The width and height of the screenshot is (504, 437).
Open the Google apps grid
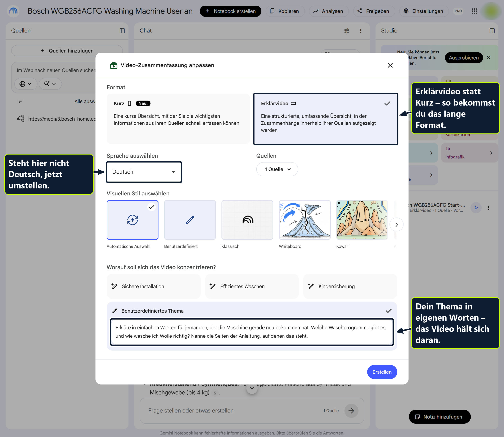[x=474, y=11]
